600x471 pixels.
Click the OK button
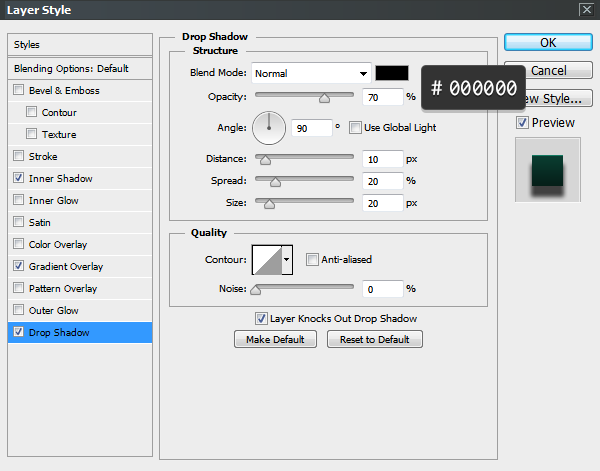[x=547, y=43]
